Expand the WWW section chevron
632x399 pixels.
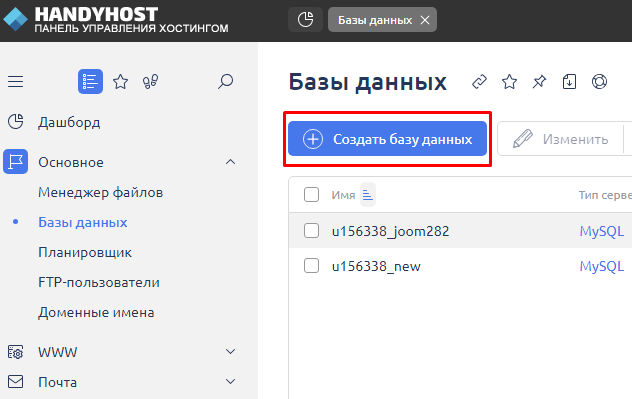tap(230, 351)
